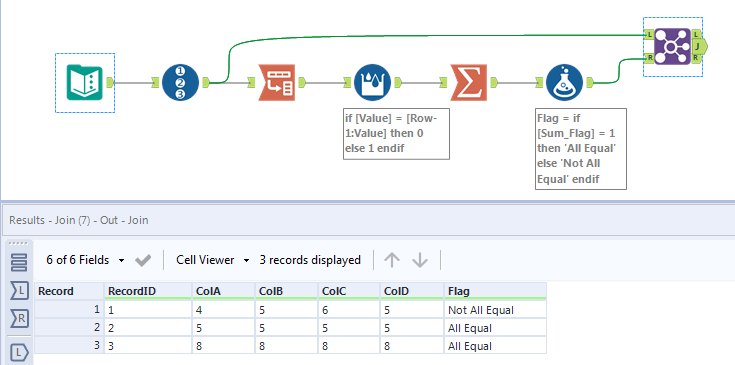735x365 pixels.
Task: Select the Summarize tool
Action: tap(469, 82)
